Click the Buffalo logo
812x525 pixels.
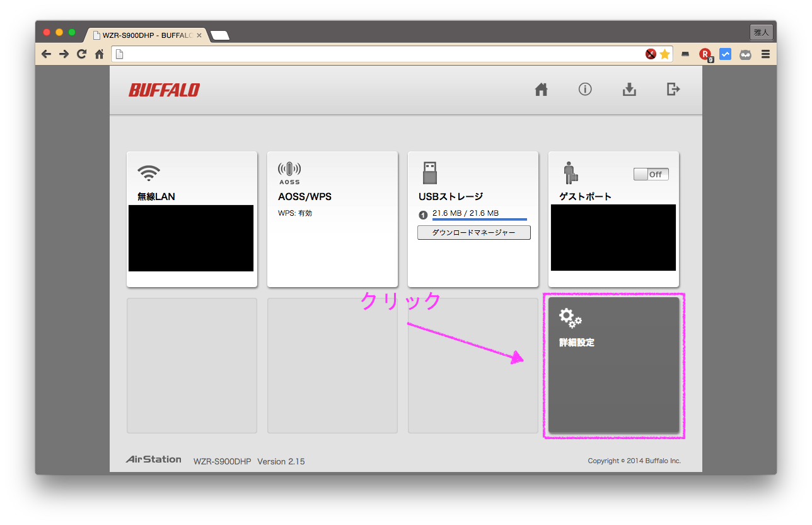164,90
